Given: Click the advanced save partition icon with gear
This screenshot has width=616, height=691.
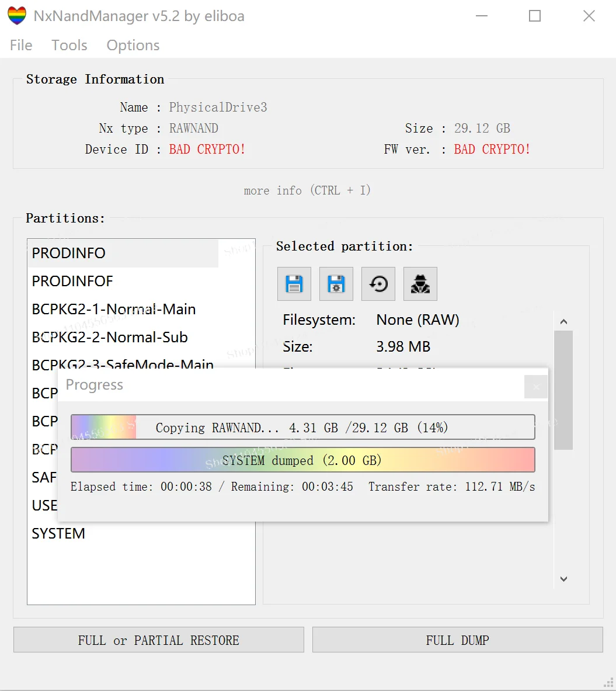Looking at the screenshot, I should pyautogui.click(x=336, y=284).
